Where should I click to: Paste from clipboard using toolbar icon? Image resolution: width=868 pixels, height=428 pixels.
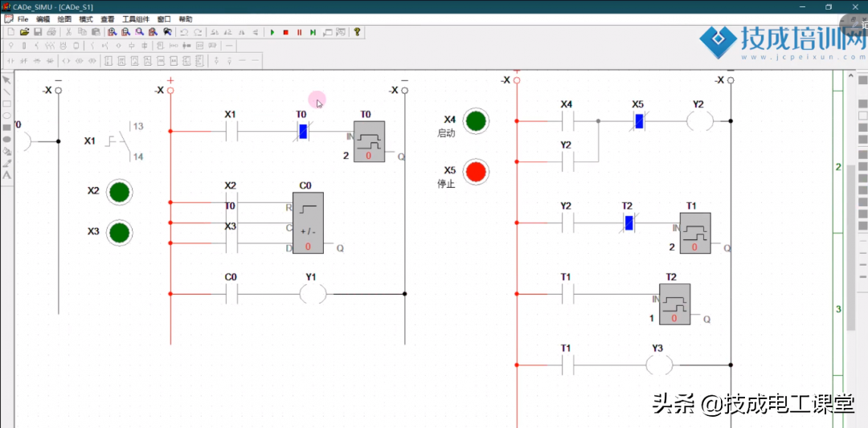pyautogui.click(x=95, y=32)
